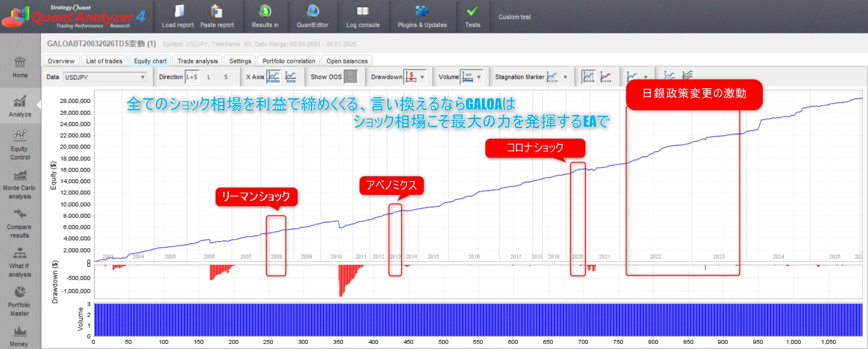868x349 pixels.
Task: Open the Data USDJPY dropdown
Action: click(105, 77)
